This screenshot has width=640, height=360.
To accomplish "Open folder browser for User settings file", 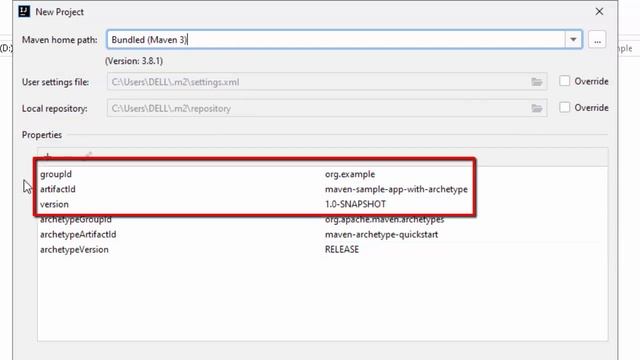I will click(x=537, y=82).
